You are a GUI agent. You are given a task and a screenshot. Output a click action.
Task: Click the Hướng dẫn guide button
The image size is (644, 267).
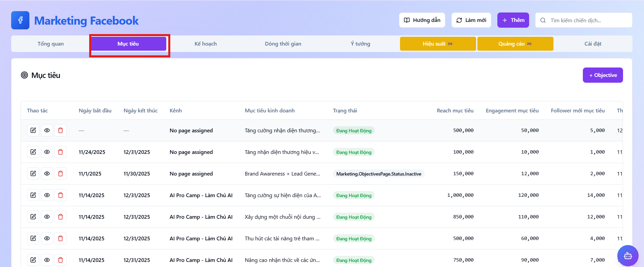pyautogui.click(x=422, y=20)
